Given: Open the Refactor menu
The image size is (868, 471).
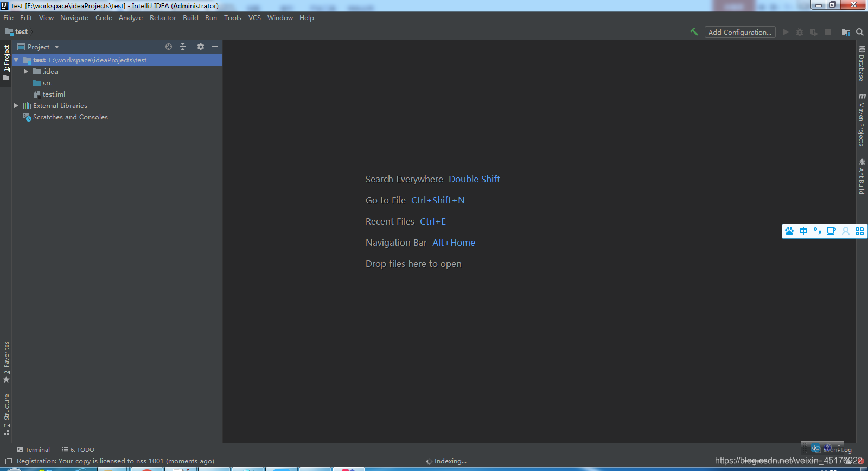Looking at the screenshot, I should (x=163, y=18).
